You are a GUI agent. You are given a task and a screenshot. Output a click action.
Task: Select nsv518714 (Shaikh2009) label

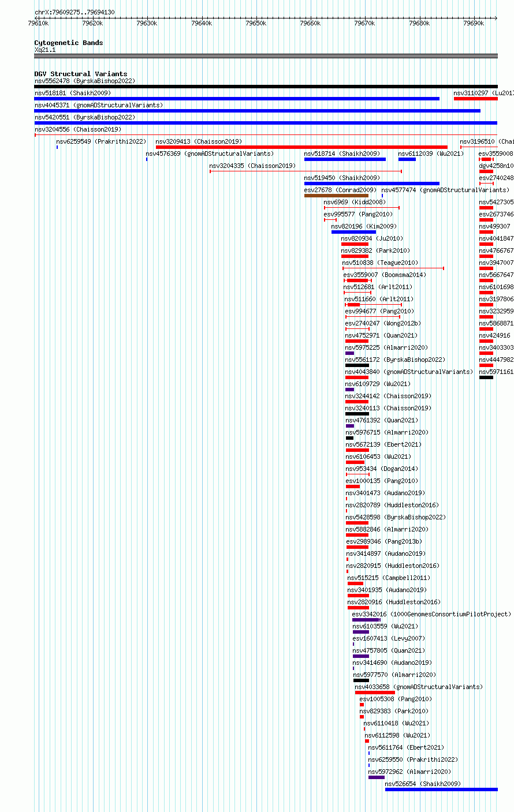coord(342,154)
